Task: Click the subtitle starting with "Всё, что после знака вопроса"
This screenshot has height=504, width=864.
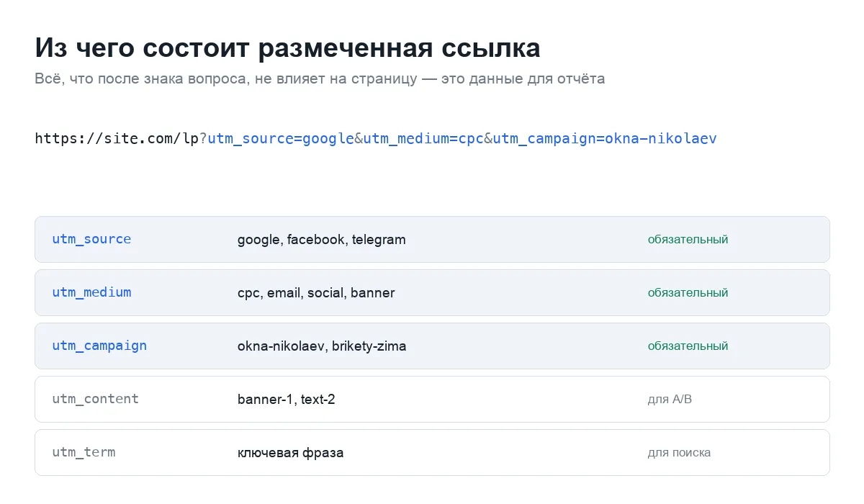Action: 320,78
